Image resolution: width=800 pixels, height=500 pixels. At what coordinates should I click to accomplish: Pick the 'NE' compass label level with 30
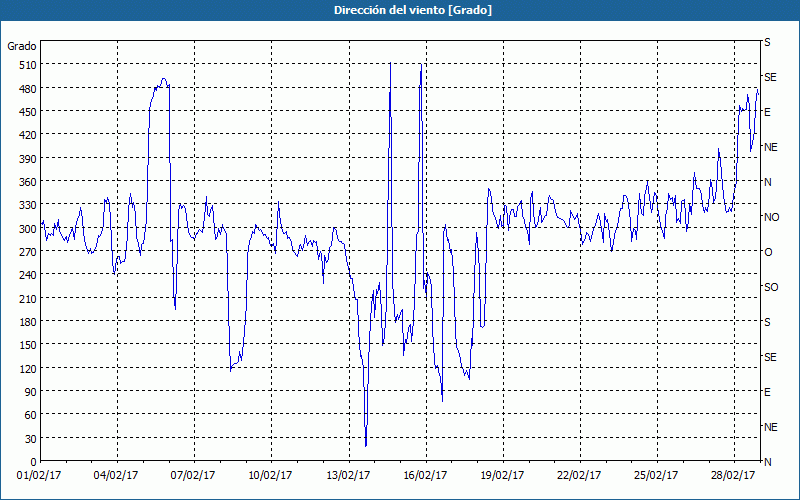pos(771,427)
